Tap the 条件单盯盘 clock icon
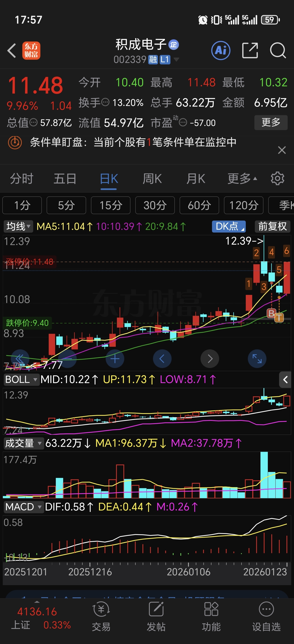The height and width of the screenshot is (644, 294). (x=15, y=143)
